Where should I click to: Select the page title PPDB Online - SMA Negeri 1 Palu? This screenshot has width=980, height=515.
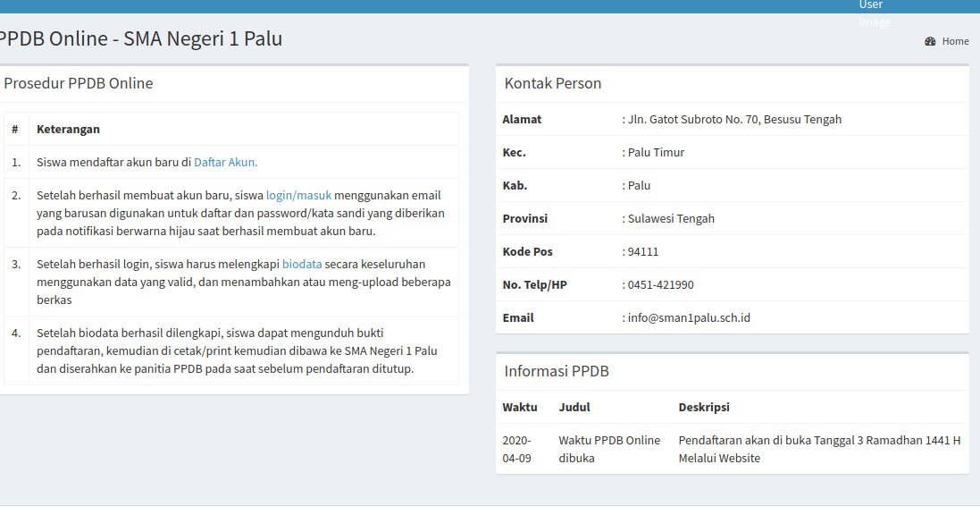coord(140,38)
